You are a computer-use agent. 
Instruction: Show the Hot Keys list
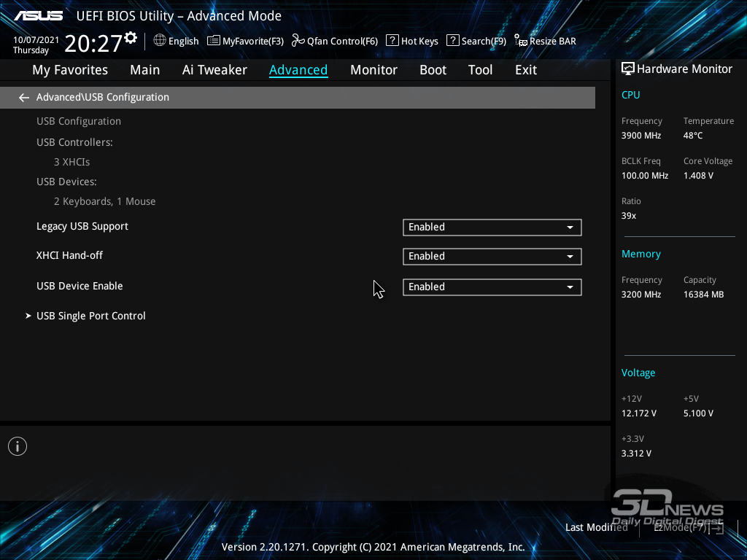pyautogui.click(x=412, y=41)
